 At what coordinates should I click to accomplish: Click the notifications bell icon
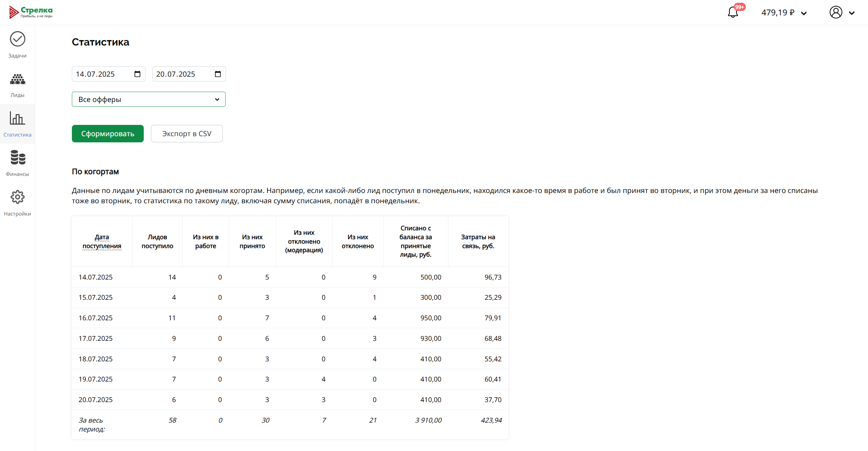click(733, 13)
